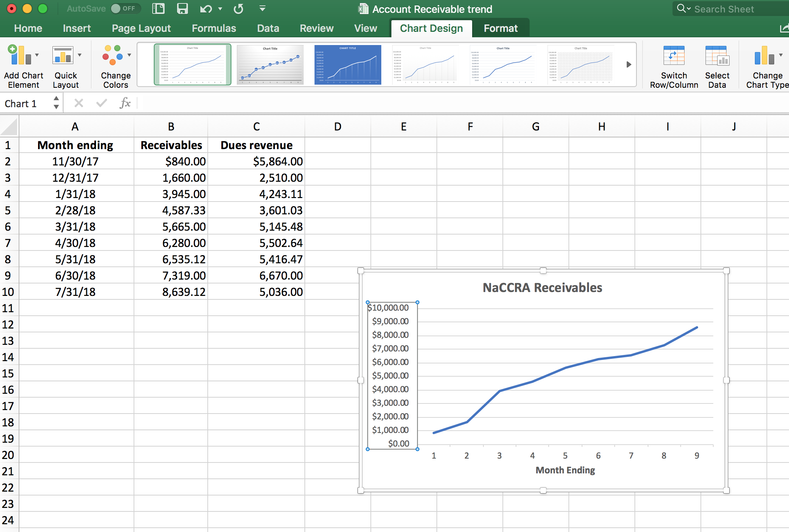This screenshot has width=789, height=532.
Task: Select the dark blue chart style thumbnail
Action: point(348,64)
